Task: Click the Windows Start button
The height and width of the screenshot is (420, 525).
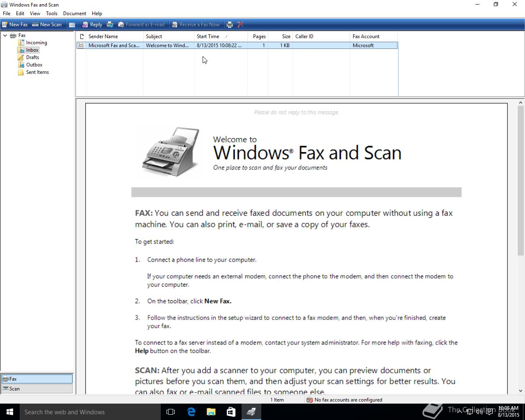Action: point(10,412)
